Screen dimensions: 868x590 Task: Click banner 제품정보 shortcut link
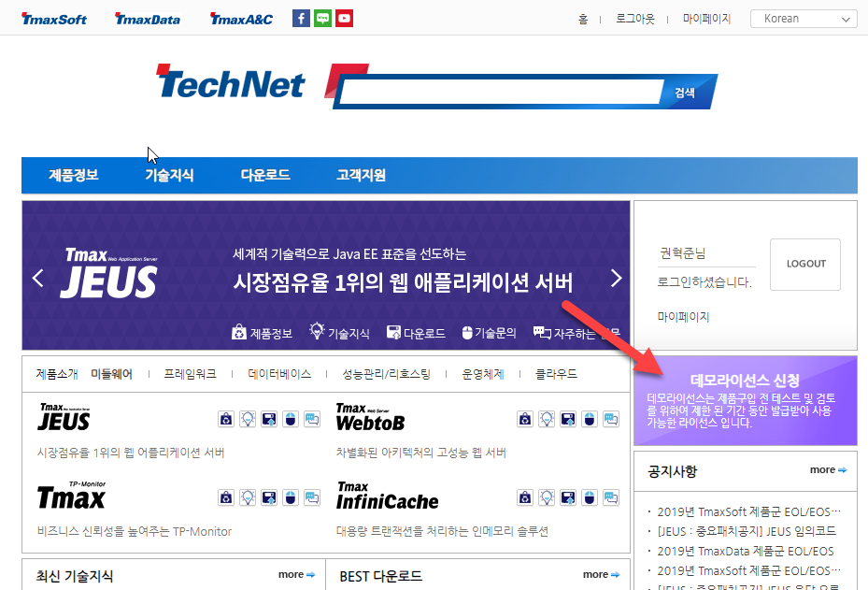[262, 332]
